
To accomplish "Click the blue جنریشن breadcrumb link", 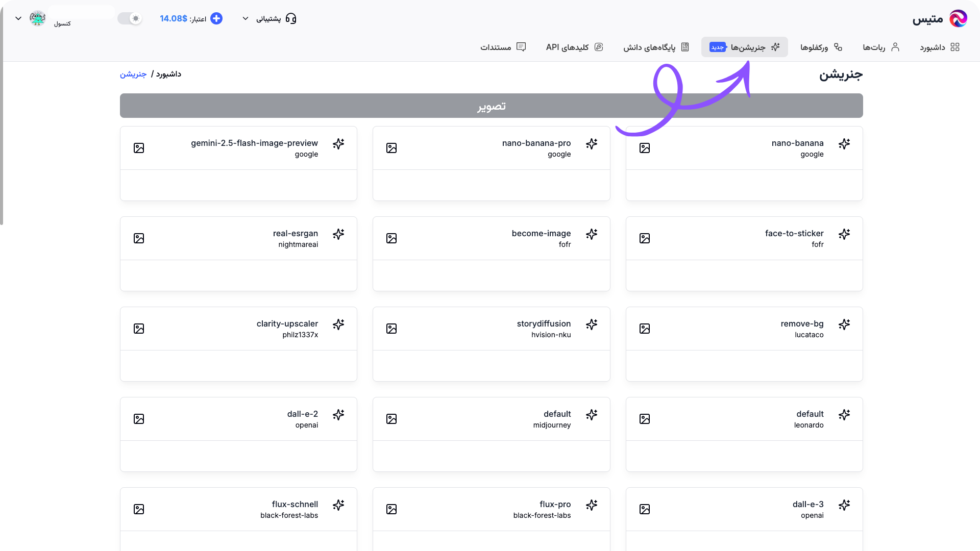I will (133, 74).
